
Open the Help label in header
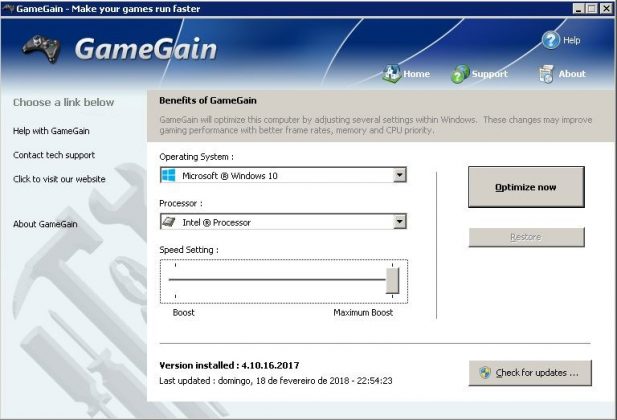coord(571,40)
